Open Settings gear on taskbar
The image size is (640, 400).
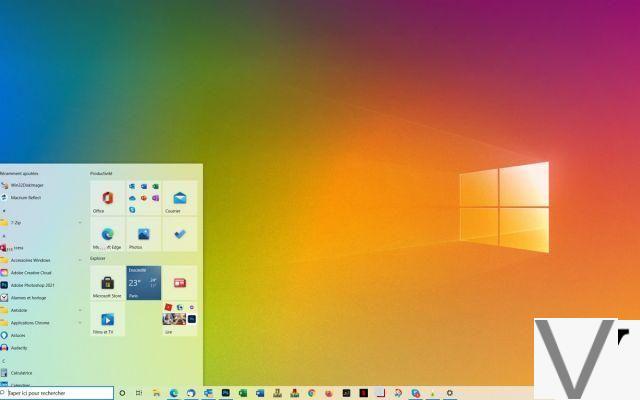coord(449,393)
